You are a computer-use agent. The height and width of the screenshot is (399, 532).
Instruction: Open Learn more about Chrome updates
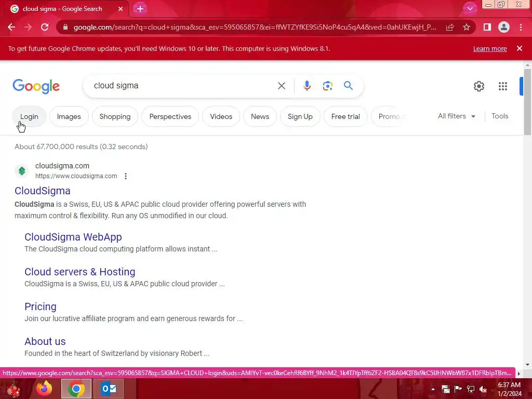[490, 48]
